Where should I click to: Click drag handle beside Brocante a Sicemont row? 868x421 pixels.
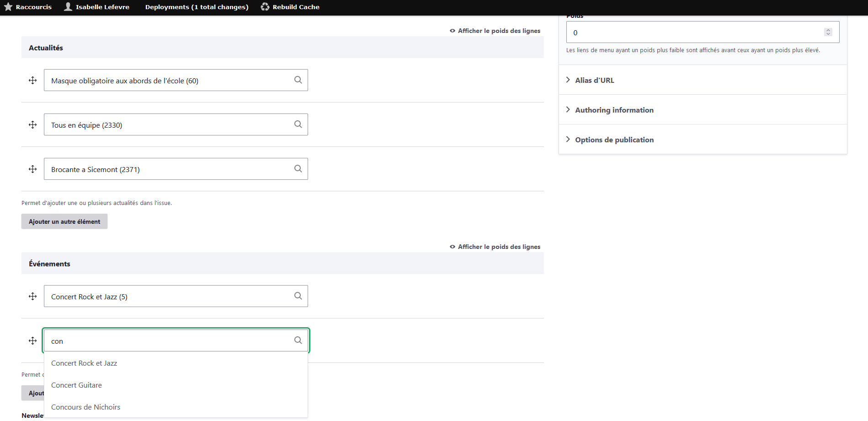[x=32, y=169]
